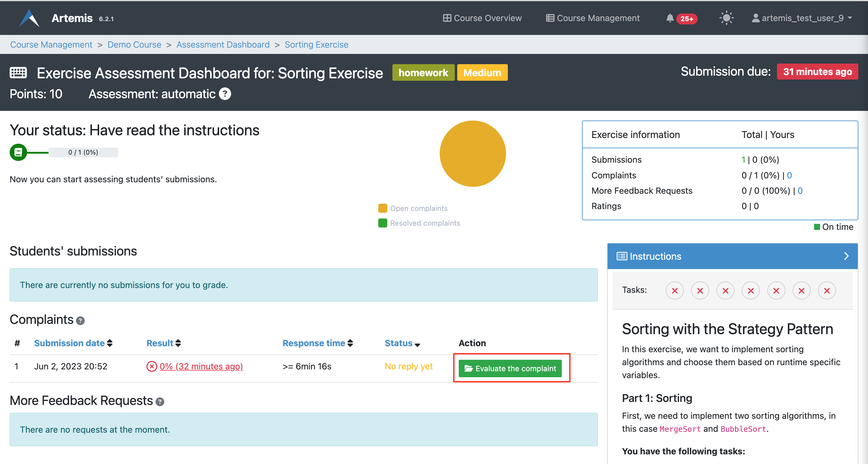
Task: Click the 0/1 assessment progress bar
Action: pos(83,152)
